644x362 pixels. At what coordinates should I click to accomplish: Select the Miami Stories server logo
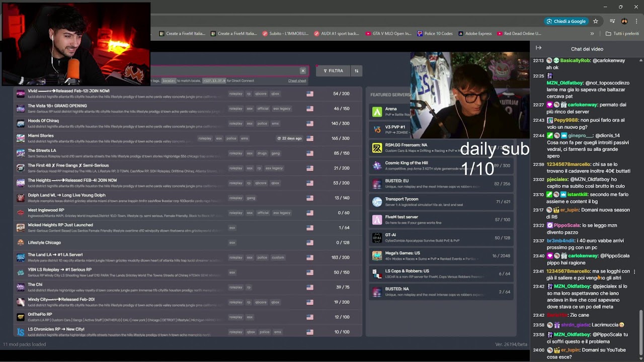21,138
